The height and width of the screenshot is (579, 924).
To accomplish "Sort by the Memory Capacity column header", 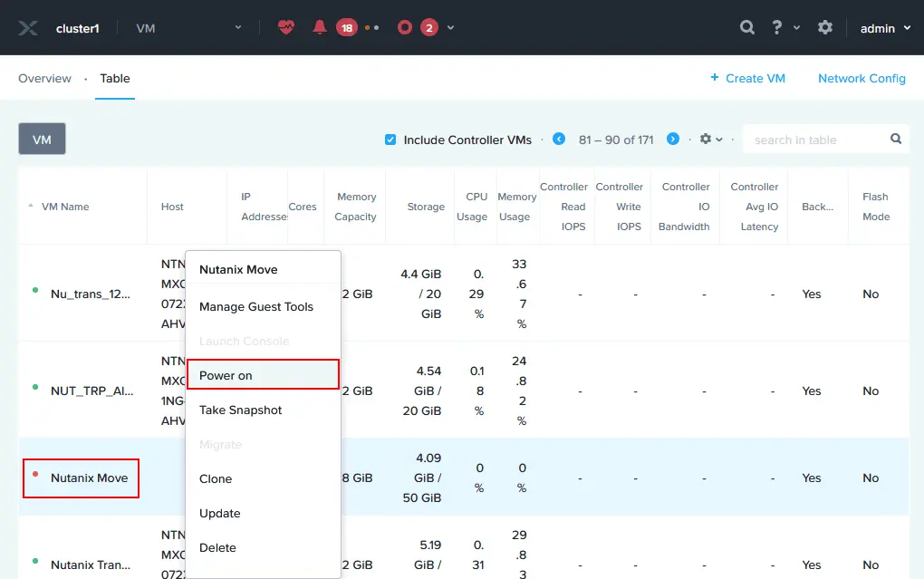I will [355, 207].
